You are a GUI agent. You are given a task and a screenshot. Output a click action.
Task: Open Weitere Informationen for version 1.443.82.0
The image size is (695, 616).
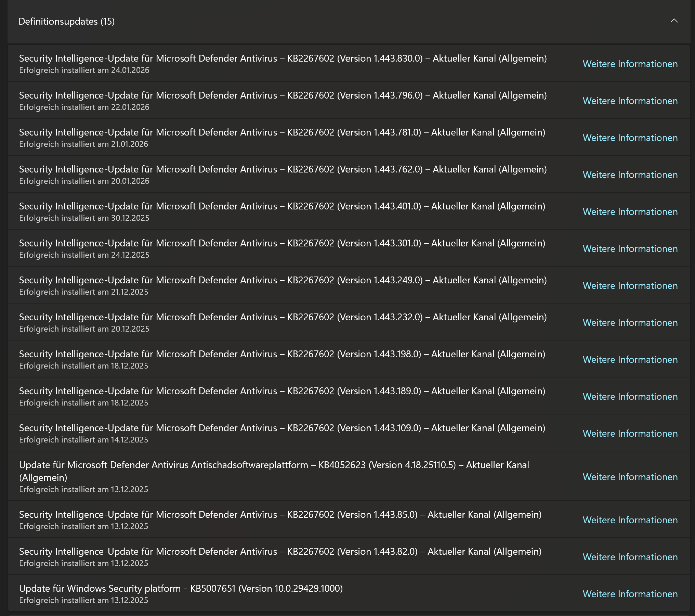point(630,557)
